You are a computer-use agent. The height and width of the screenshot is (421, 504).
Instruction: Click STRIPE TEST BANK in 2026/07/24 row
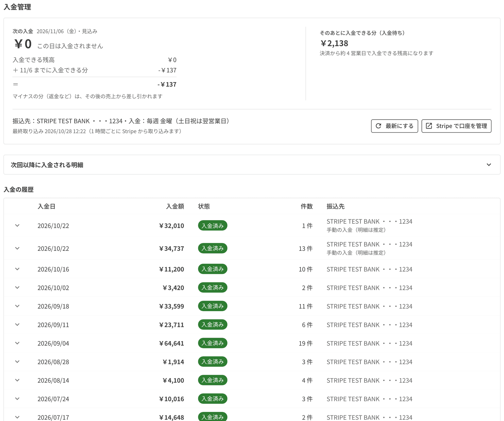click(x=353, y=399)
